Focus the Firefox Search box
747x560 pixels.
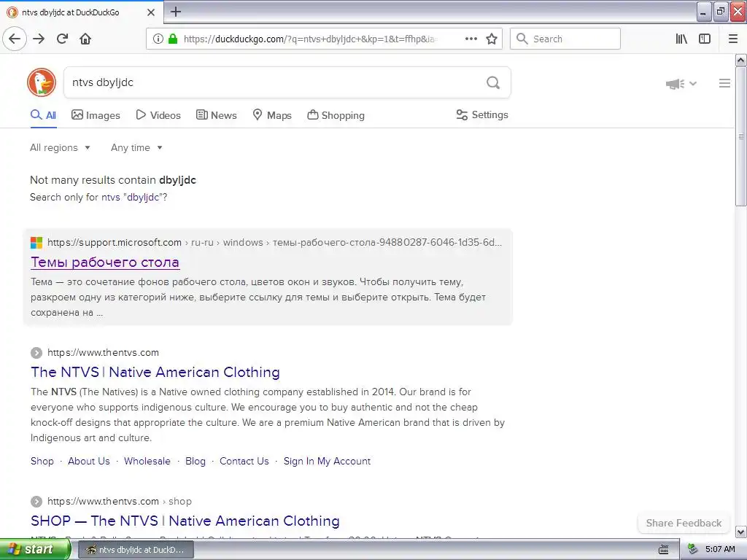tap(565, 39)
